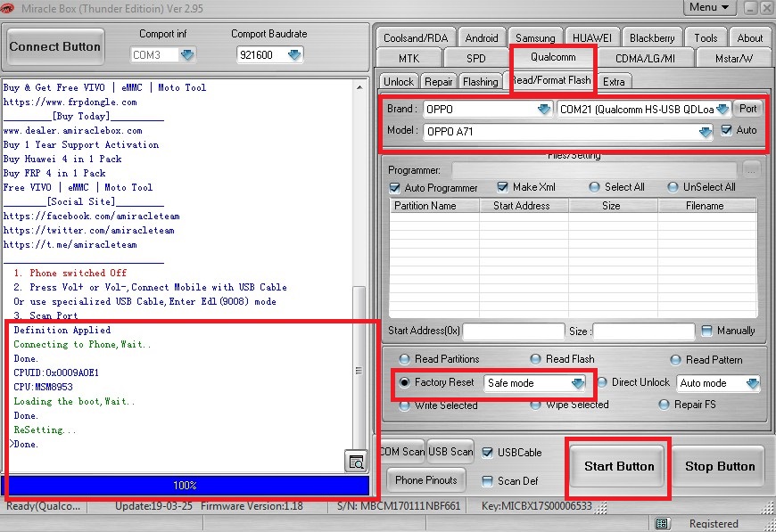Open the Direct Unlock Auto mode dropdown

[x=752, y=383]
